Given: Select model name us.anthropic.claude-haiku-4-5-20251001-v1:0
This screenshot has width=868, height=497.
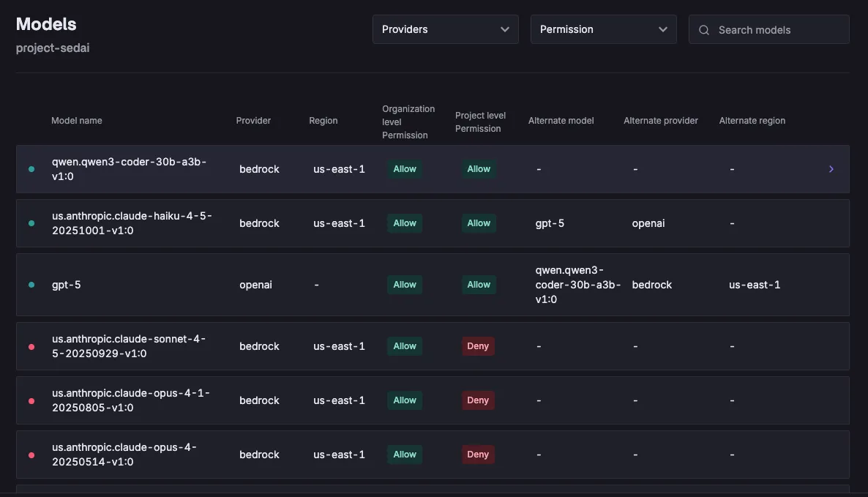Looking at the screenshot, I should (132, 223).
